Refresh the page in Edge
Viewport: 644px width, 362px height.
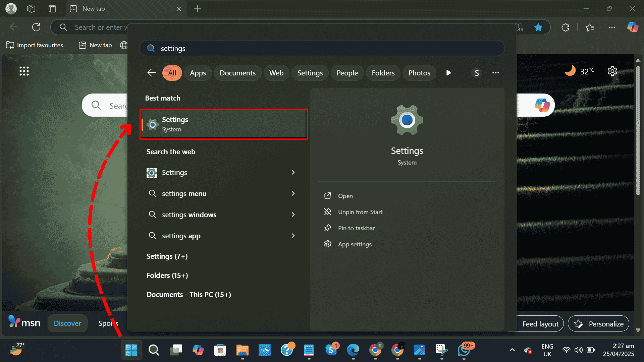pos(36,27)
